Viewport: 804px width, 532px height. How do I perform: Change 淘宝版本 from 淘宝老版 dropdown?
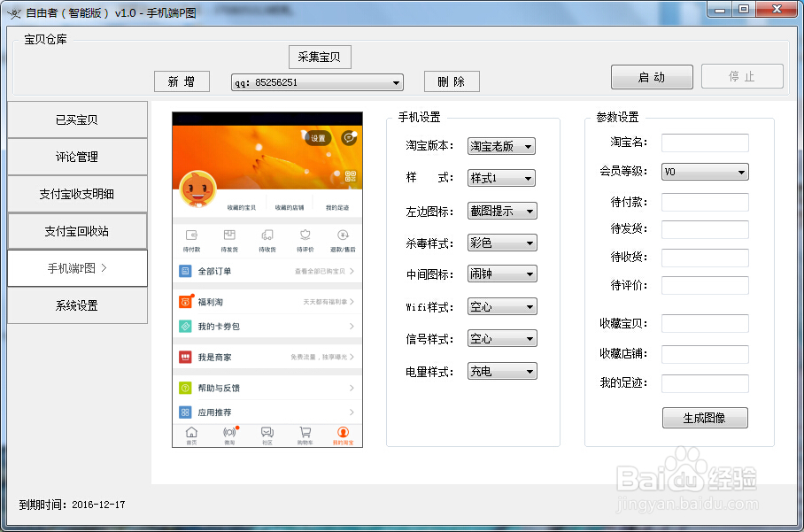point(501,146)
